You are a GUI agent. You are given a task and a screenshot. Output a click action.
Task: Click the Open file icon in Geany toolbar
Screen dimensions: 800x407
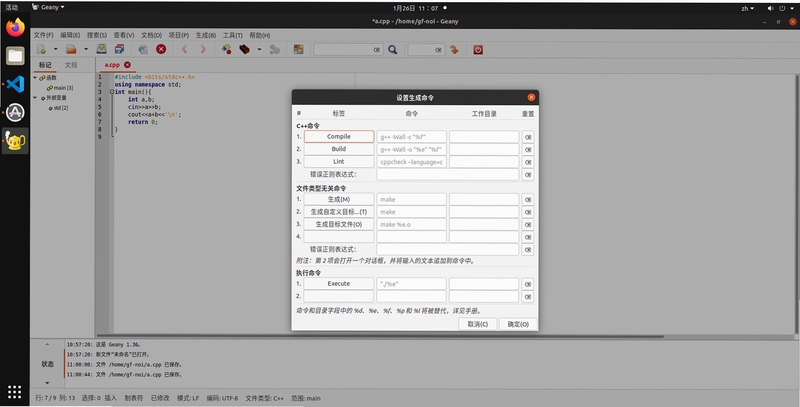(x=71, y=49)
